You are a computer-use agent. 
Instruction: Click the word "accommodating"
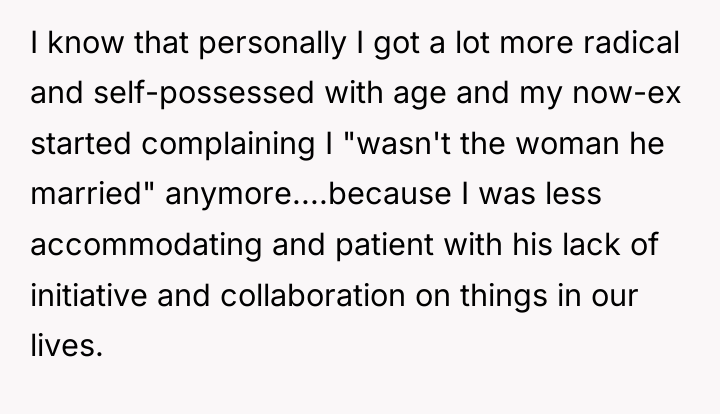point(146,245)
